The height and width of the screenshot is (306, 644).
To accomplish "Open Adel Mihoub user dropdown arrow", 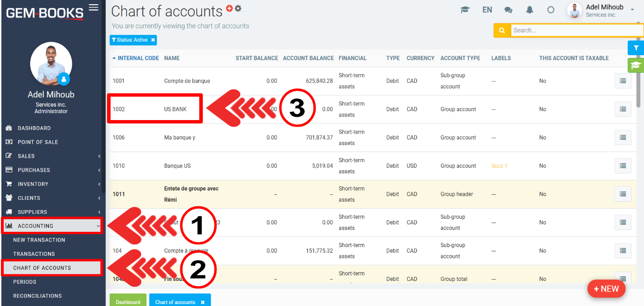I will [x=632, y=10].
